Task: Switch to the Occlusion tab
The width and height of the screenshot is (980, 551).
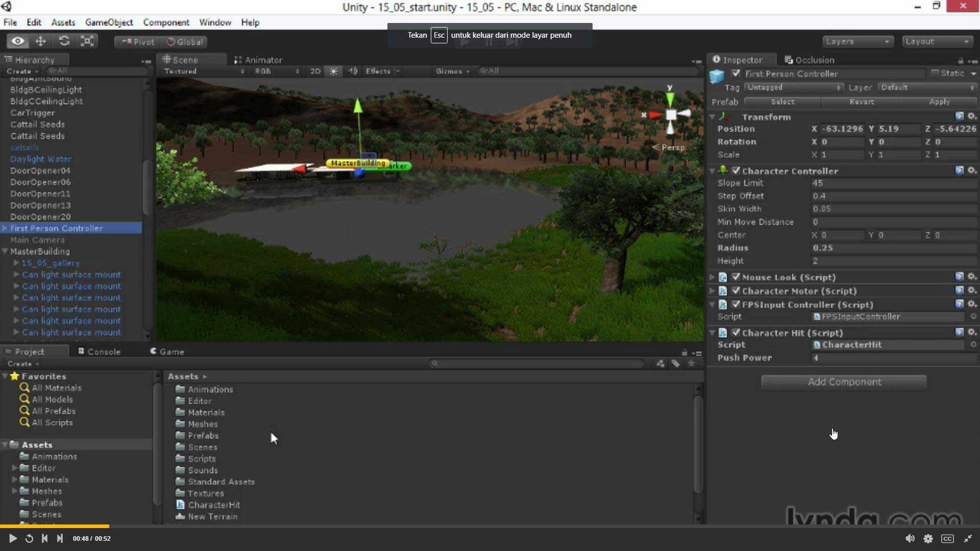Action: tap(810, 60)
